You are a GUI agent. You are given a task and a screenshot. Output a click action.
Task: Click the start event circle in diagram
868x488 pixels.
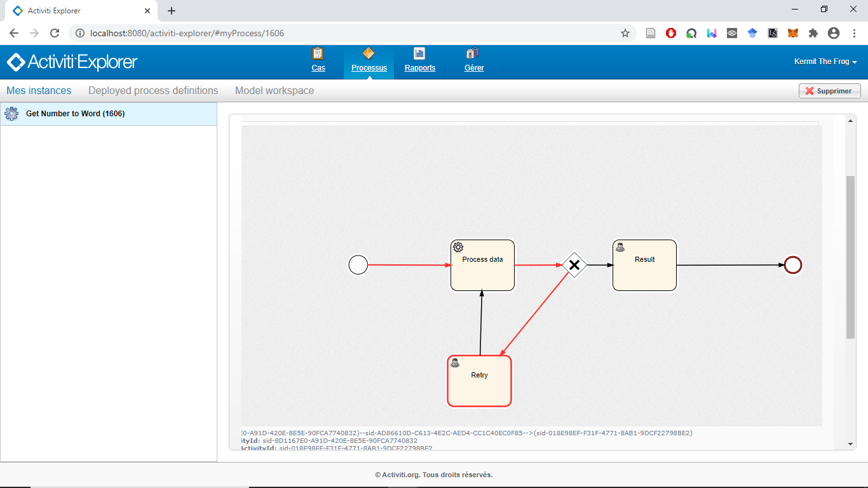358,265
